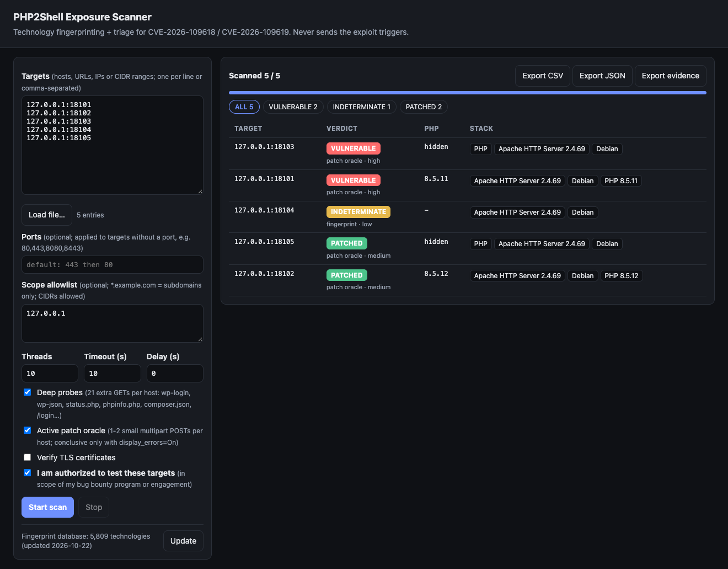Click the '5 entries' count label

[x=90, y=215]
